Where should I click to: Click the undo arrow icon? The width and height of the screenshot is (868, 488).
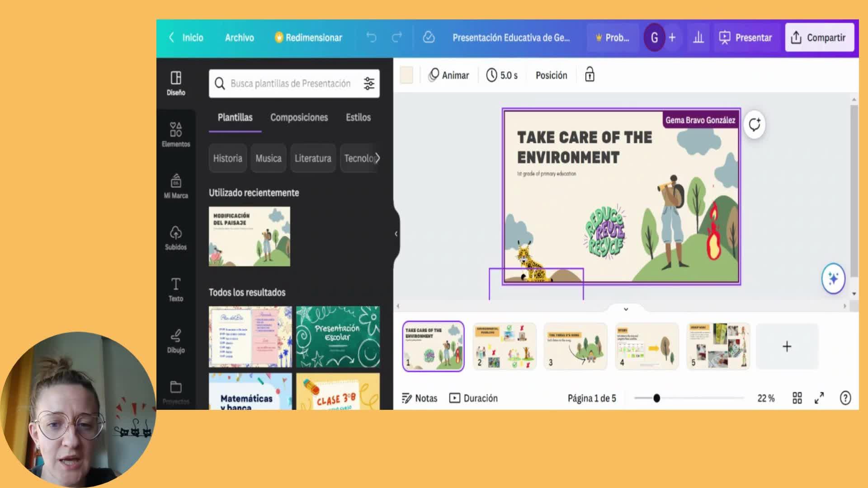pyautogui.click(x=371, y=38)
